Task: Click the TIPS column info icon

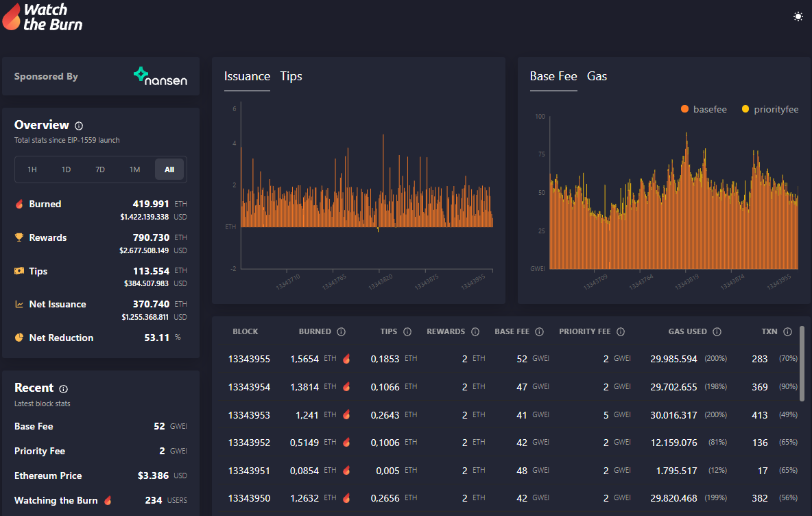Action: pyautogui.click(x=407, y=331)
